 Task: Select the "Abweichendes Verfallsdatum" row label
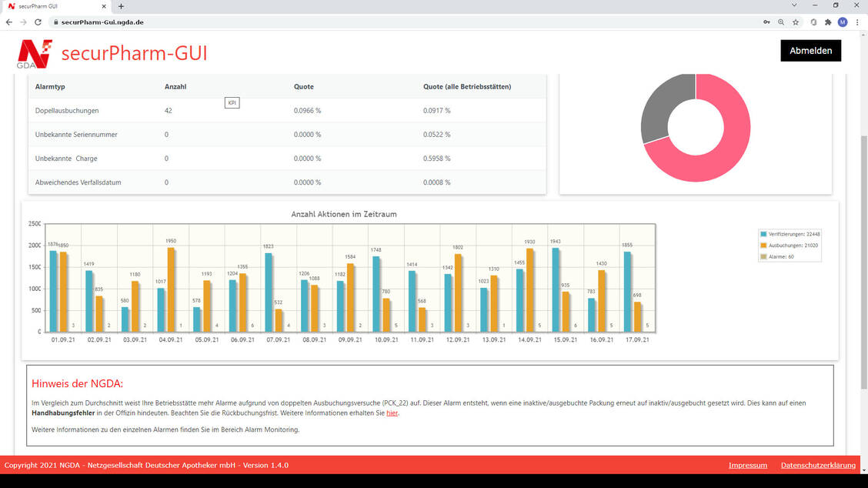coord(78,182)
